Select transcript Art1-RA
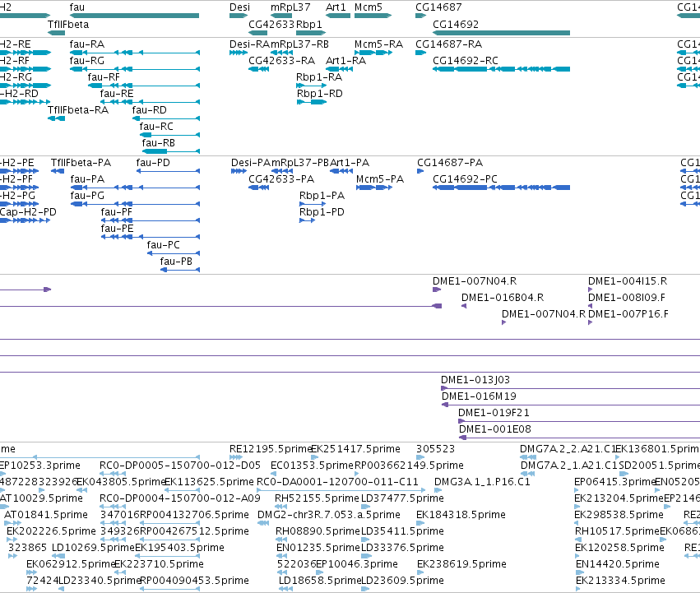The image size is (700, 593). point(346,60)
